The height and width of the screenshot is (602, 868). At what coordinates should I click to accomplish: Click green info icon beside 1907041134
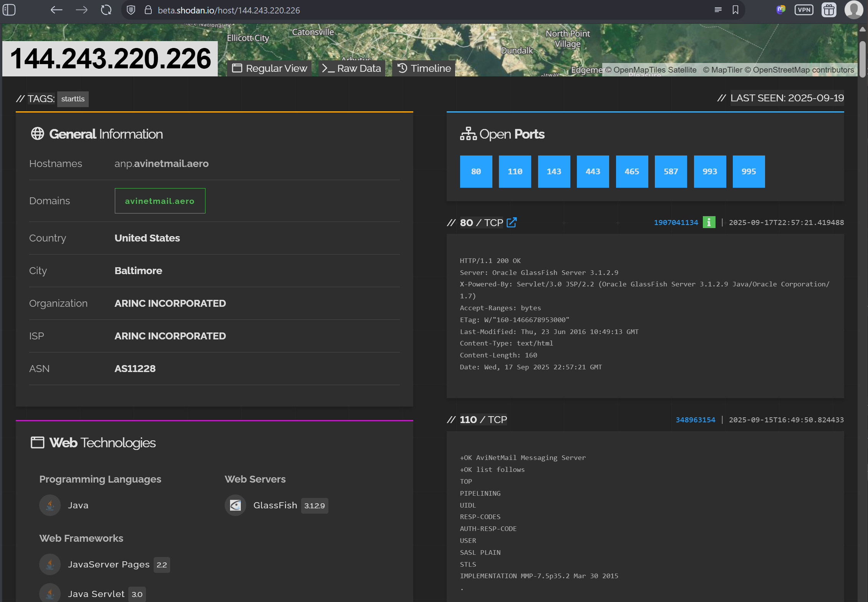click(709, 222)
